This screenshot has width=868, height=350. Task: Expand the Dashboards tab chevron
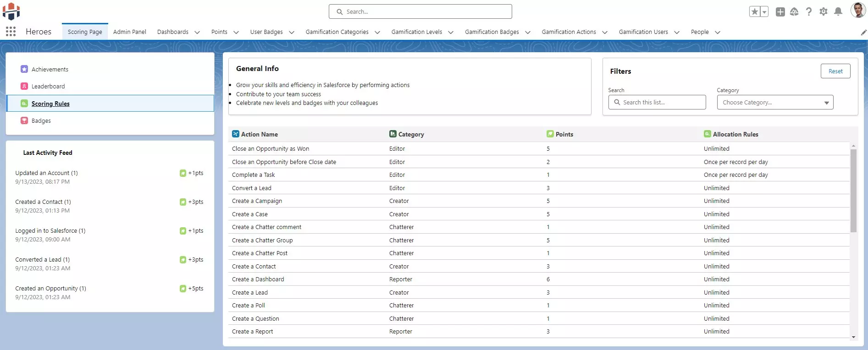(197, 33)
